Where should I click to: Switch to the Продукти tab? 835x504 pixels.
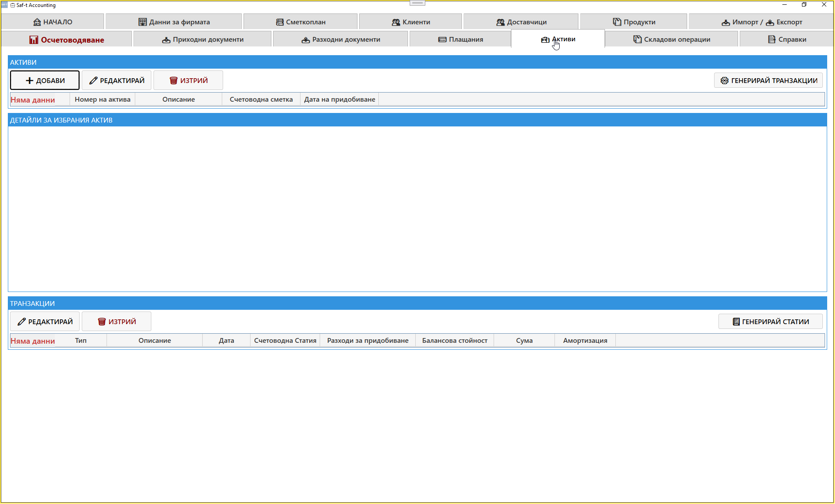634,22
